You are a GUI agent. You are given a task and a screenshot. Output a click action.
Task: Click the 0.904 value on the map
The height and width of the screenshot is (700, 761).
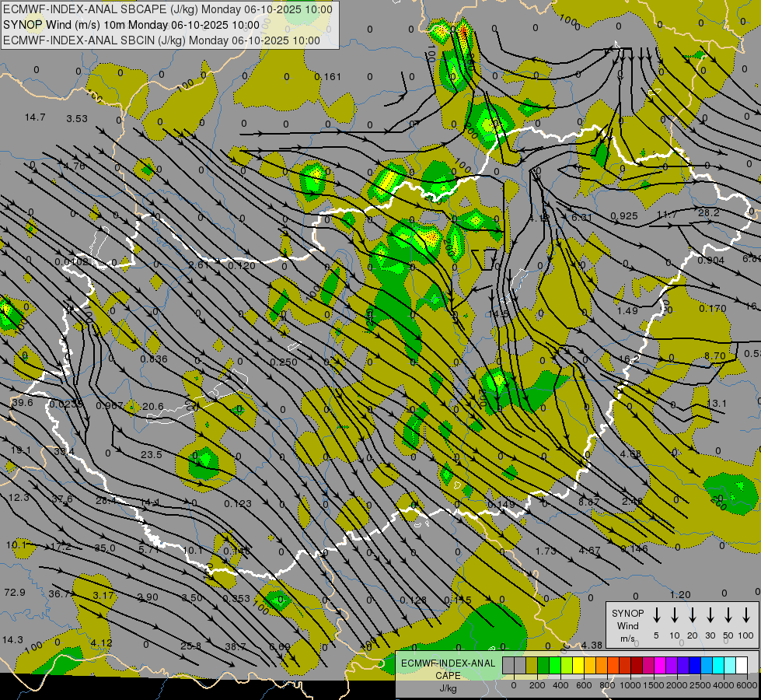(x=711, y=261)
